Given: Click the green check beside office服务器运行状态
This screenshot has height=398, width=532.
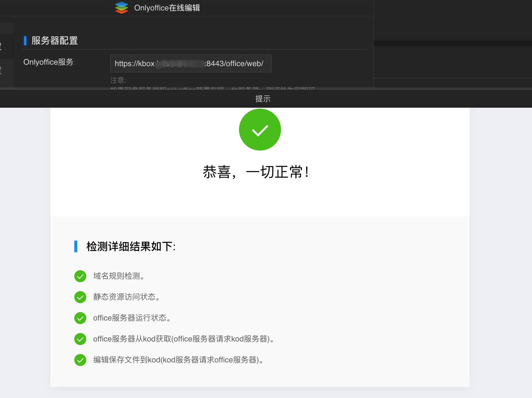Looking at the screenshot, I should [x=80, y=318].
